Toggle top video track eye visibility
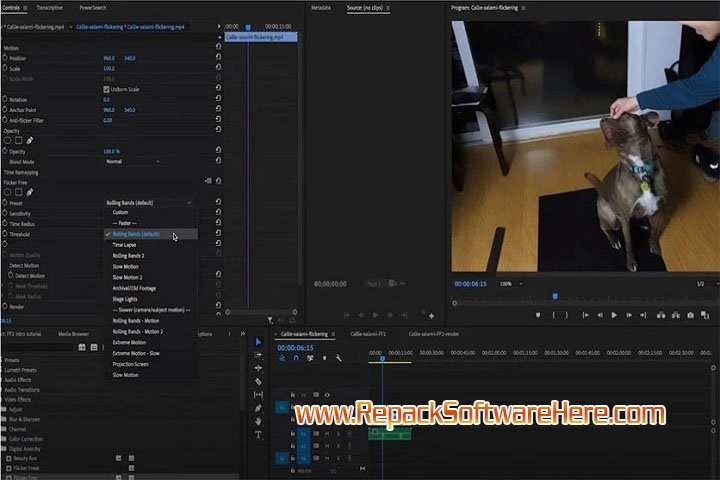 point(327,395)
